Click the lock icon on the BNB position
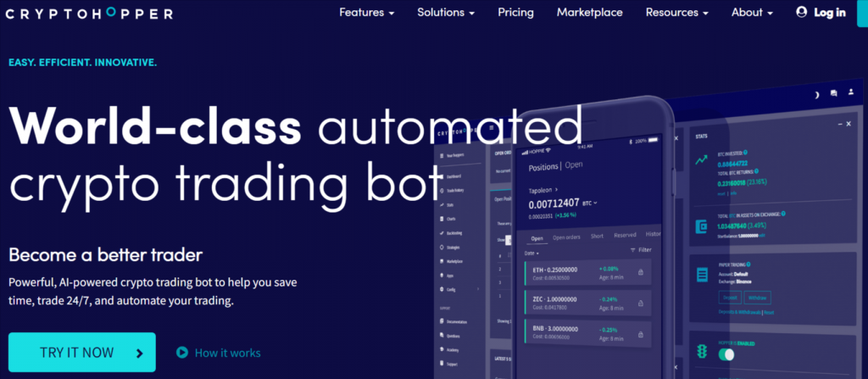Viewport: 868px width, 379px height. [641, 334]
